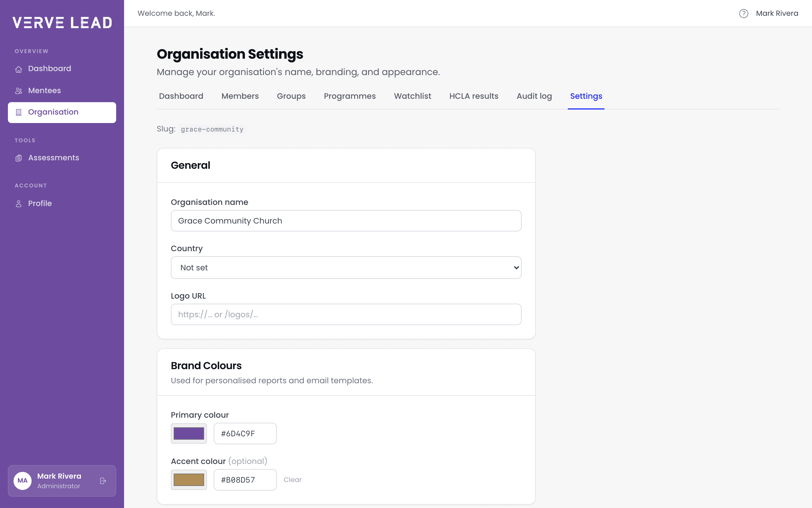Select the Watchlist tab
The width and height of the screenshot is (812, 508).
click(412, 96)
